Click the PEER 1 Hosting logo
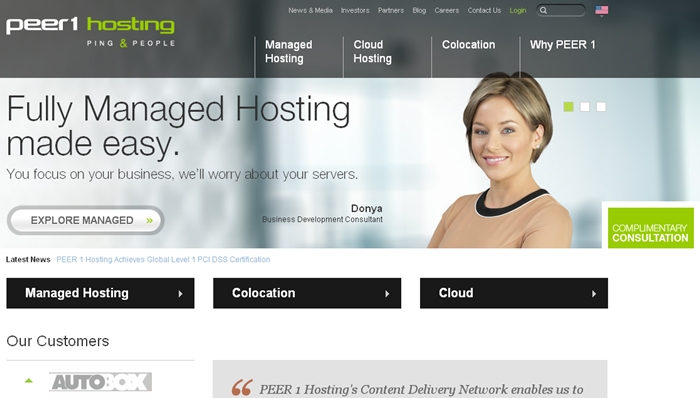 (x=90, y=31)
